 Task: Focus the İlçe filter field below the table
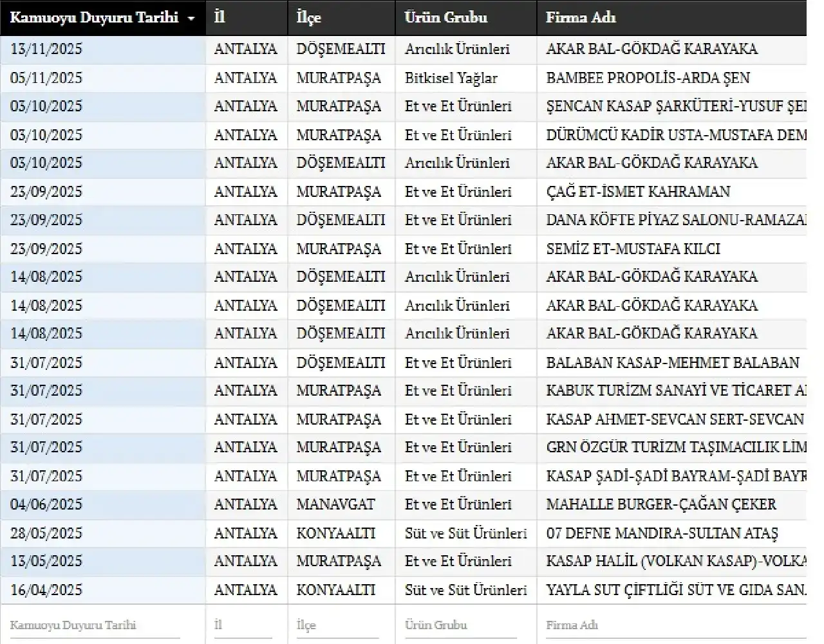(337, 625)
